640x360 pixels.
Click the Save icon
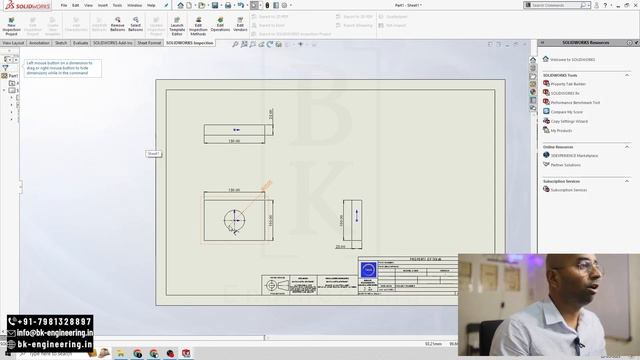215,5
